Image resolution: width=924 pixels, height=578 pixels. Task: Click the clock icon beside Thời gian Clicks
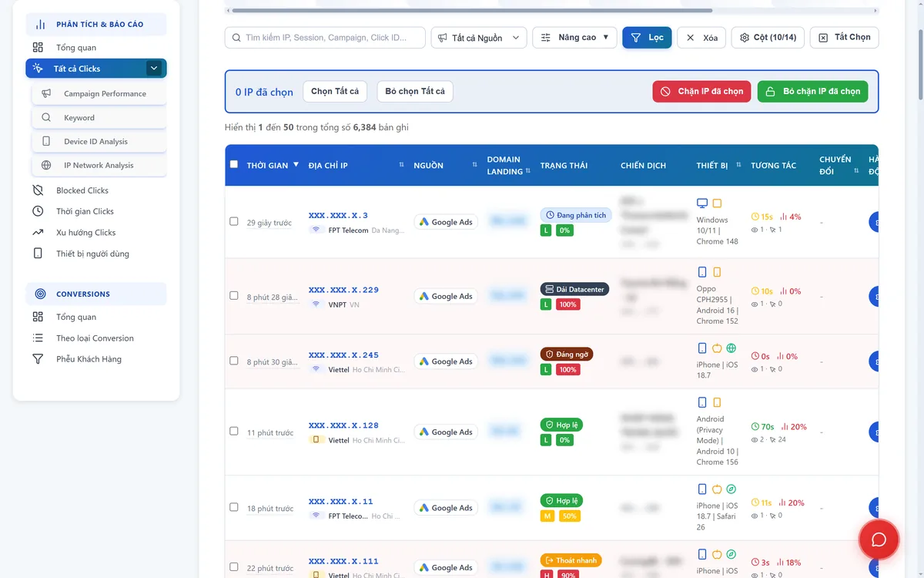click(38, 211)
